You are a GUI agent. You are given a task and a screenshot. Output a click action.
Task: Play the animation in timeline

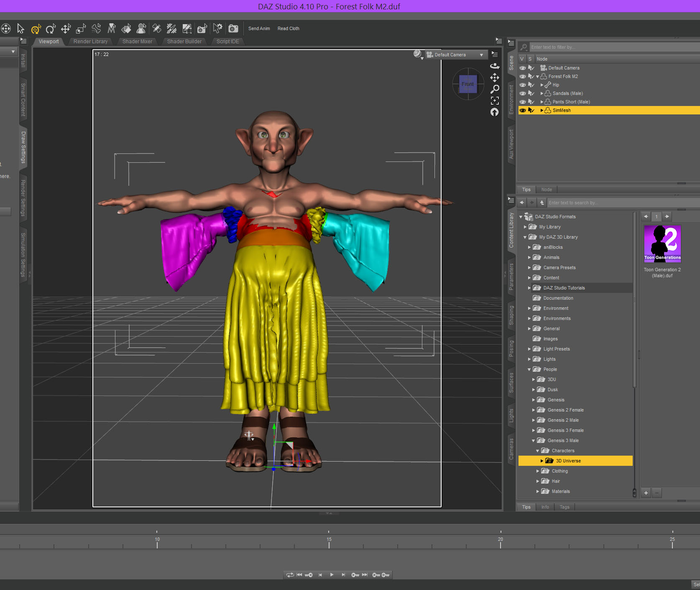pos(332,575)
